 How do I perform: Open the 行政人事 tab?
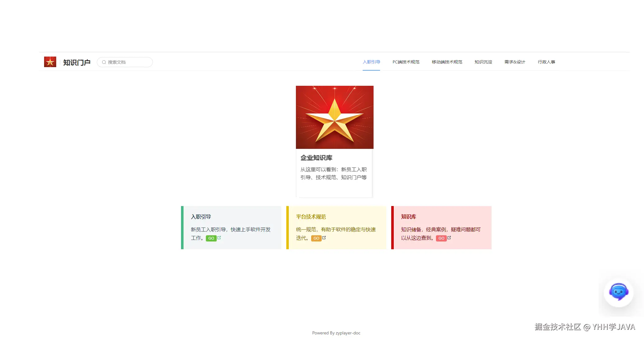click(x=546, y=62)
